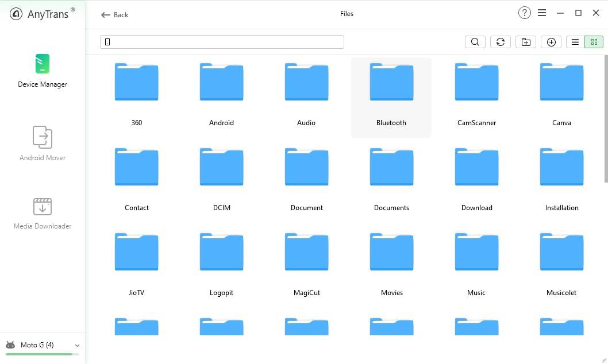Select the Music folder
Screen dimensions: 608x364
[x=476, y=265]
